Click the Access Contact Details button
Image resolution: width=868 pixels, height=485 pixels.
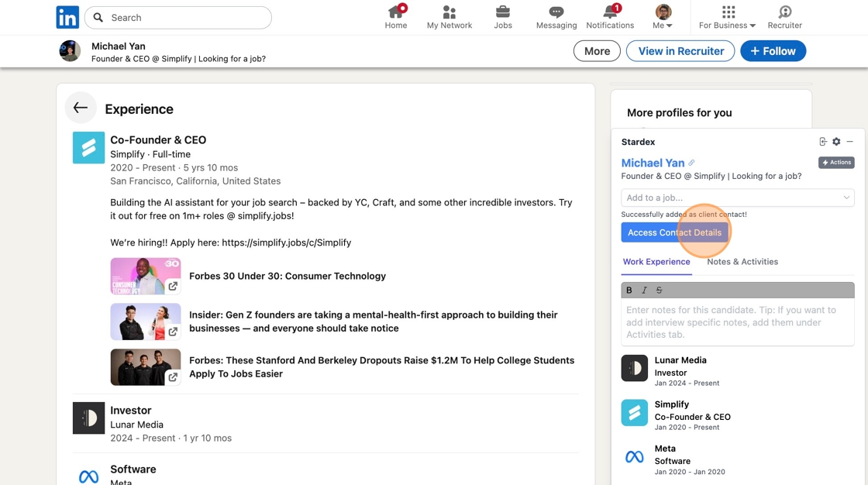pos(674,232)
